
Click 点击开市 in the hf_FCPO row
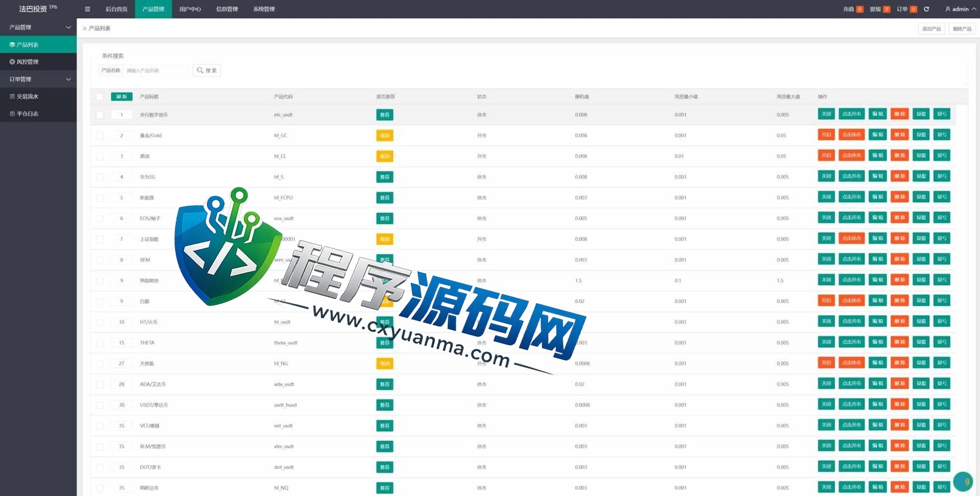851,197
